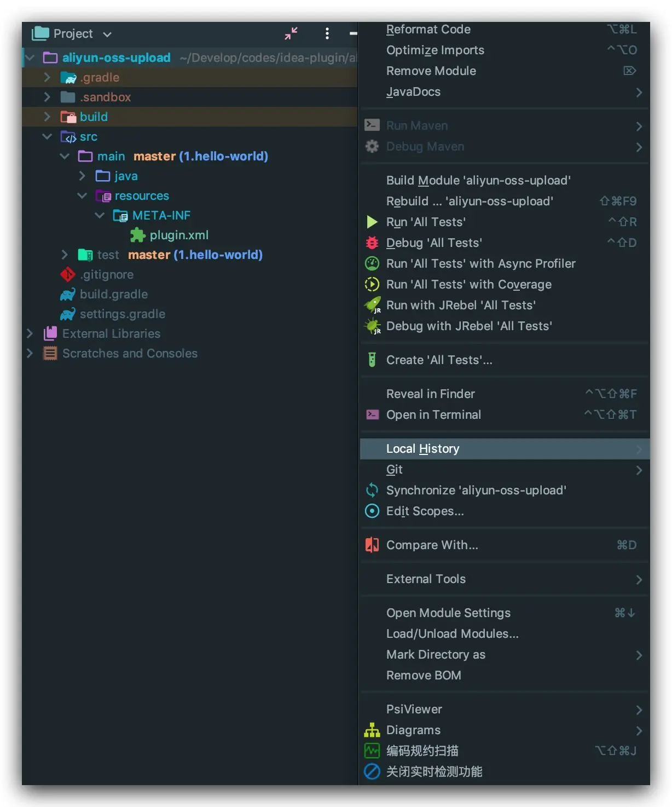
Task: Click the Synchronize refresh icon
Action: click(372, 490)
